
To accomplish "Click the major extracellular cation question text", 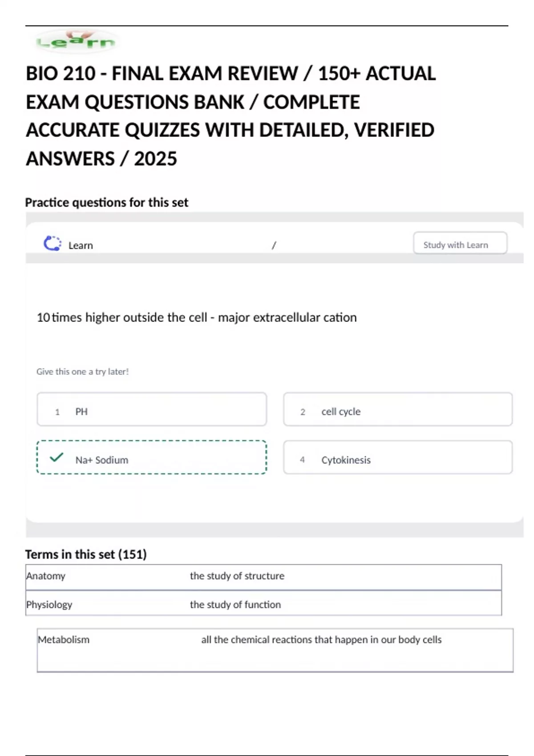I will click(x=197, y=318).
